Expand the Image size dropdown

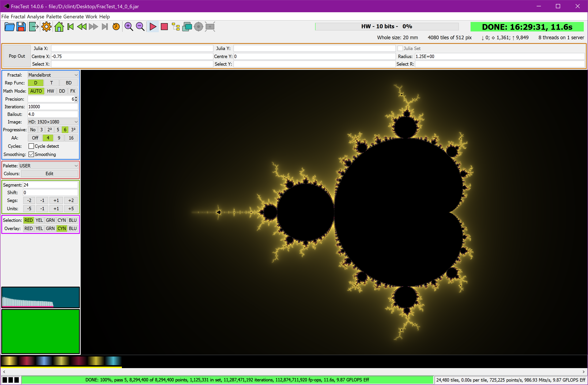click(53, 122)
